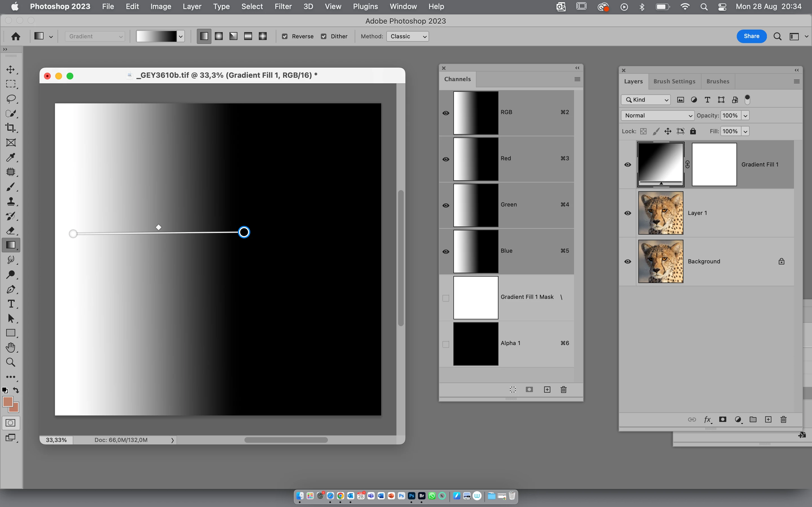The width and height of the screenshot is (812, 507).
Task: Open the Filter menu
Action: [283, 6]
